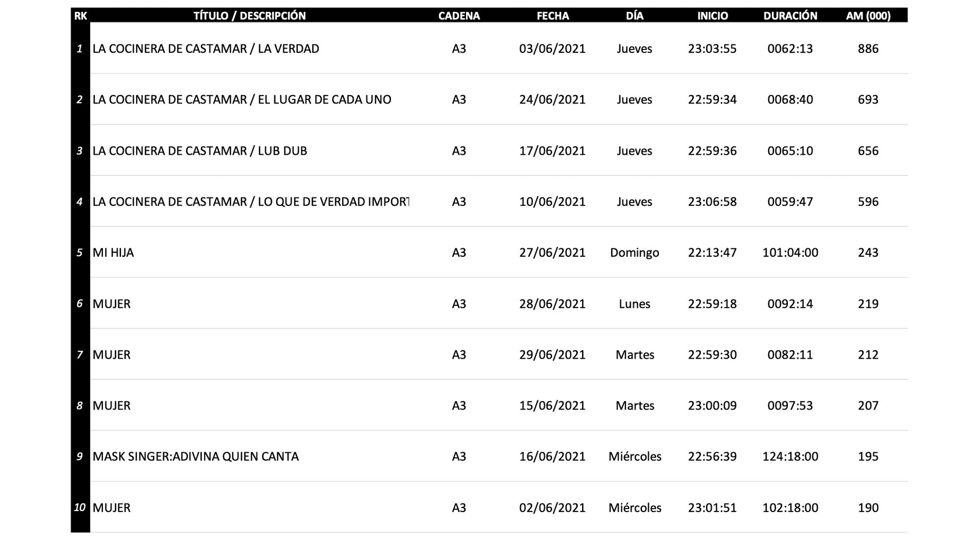Select the date cell 24/06/2021

click(552, 100)
